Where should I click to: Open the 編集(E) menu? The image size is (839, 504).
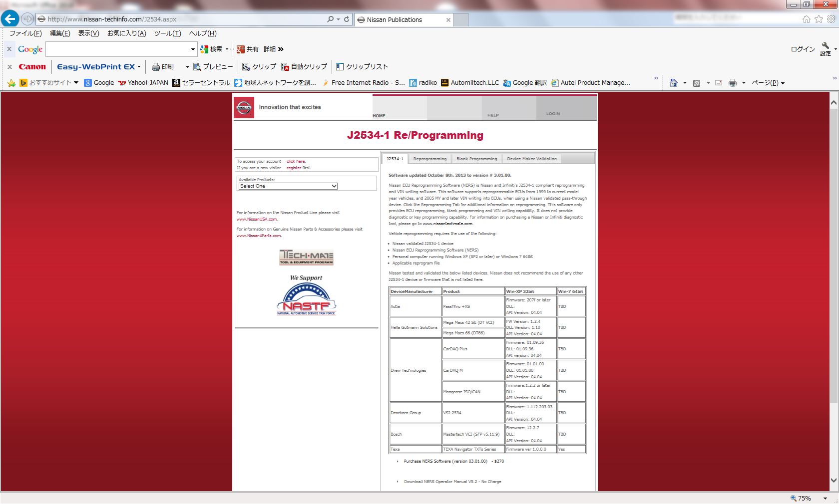click(60, 33)
